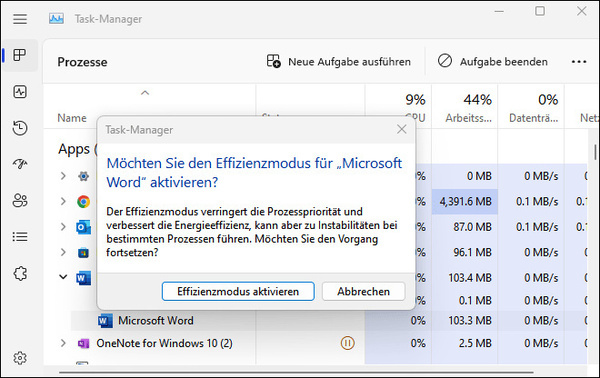Click the 4,391.6 MB memory cell
Screen dimensions: 600x378
(465, 202)
